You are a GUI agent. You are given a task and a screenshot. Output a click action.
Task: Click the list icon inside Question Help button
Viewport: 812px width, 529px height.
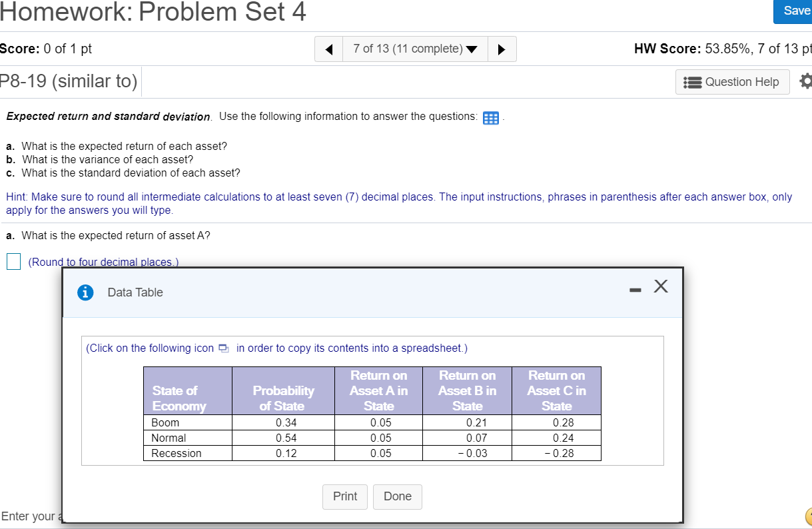(x=693, y=81)
